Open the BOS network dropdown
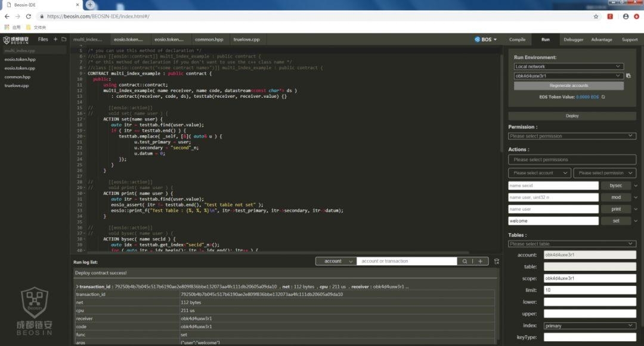 (486, 39)
